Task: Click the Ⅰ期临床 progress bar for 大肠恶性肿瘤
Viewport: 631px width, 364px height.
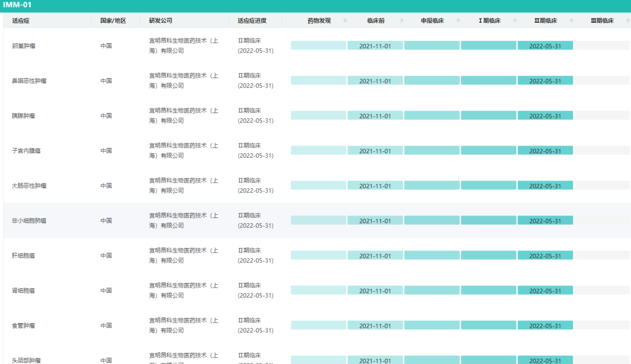Action: 488,186
